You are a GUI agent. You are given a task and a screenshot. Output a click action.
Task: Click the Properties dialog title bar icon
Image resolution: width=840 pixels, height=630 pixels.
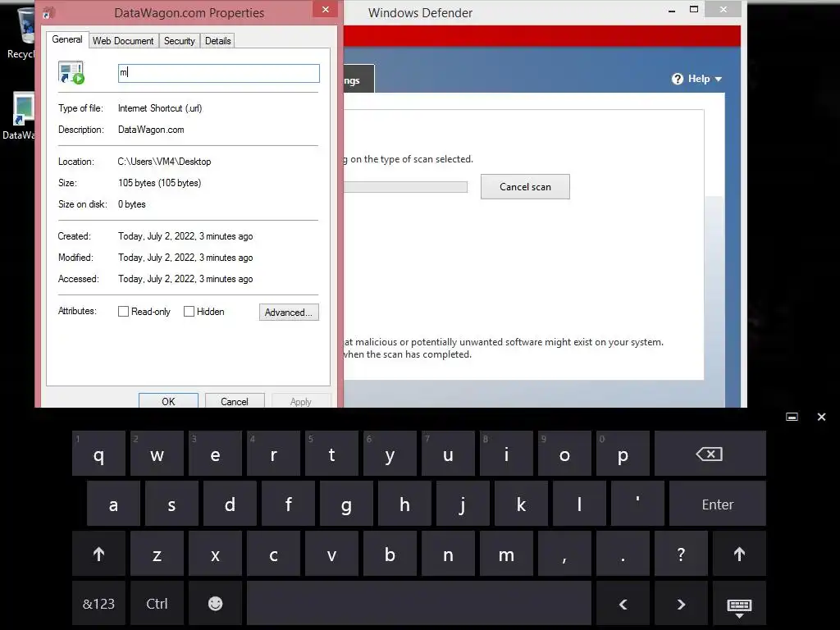(x=48, y=13)
